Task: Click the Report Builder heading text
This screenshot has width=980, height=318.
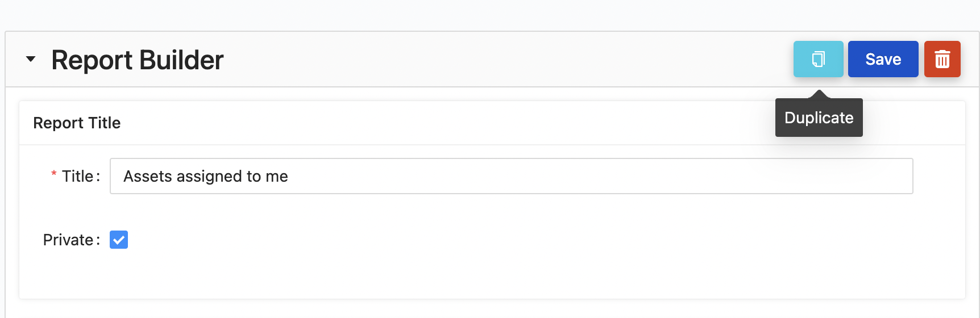Action: pos(137,60)
